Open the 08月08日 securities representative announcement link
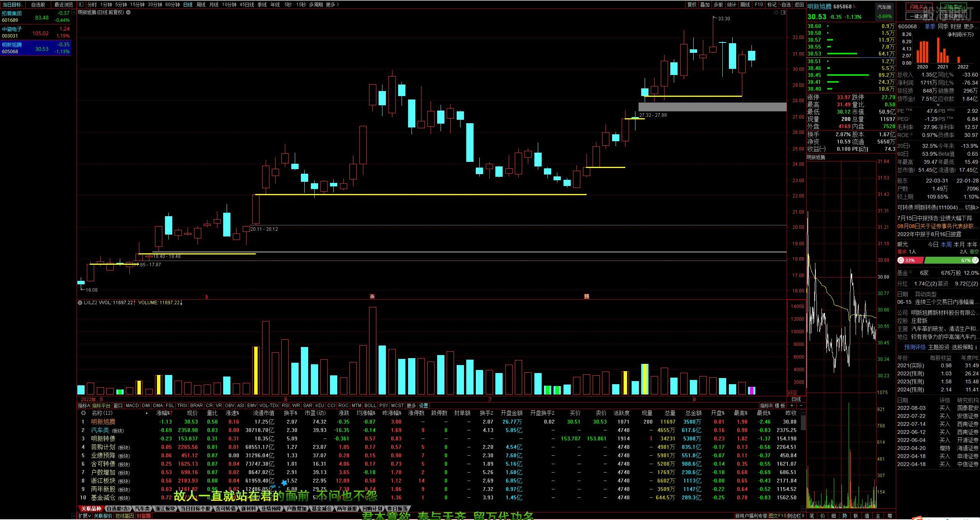This screenshot has width=980, height=520. pyautogui.click(x=938, y=226)
